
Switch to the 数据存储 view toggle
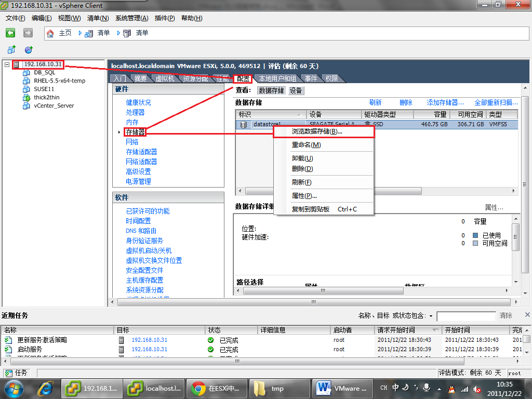point(271,90)
